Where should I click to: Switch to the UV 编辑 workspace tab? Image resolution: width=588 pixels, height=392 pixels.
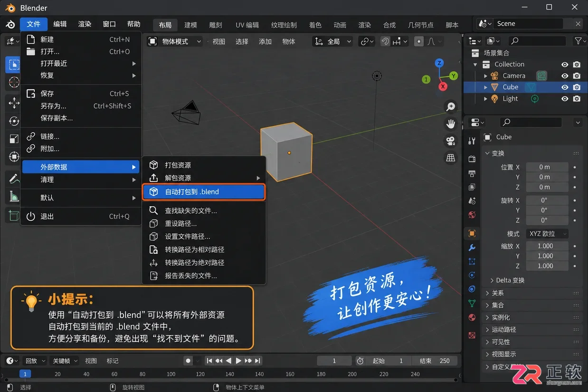click(247, 25)
